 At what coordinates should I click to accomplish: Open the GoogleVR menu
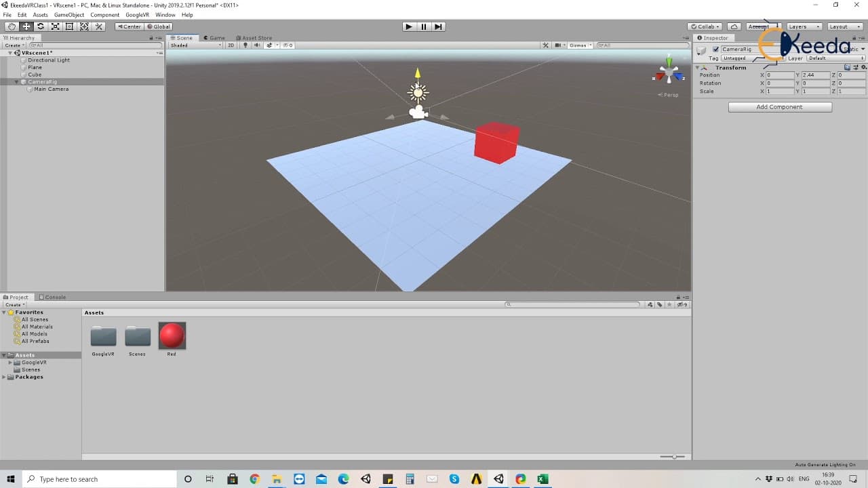(137, 15)
